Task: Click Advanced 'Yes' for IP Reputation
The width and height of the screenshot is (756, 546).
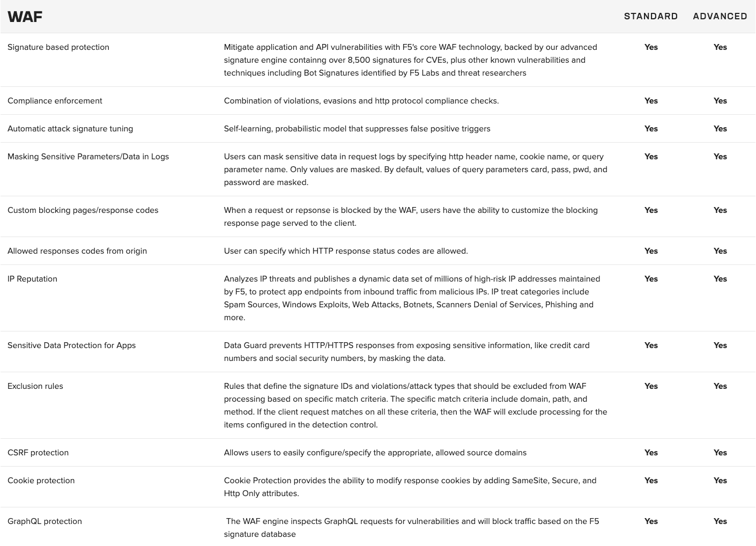Action: [x=720, y=279]
